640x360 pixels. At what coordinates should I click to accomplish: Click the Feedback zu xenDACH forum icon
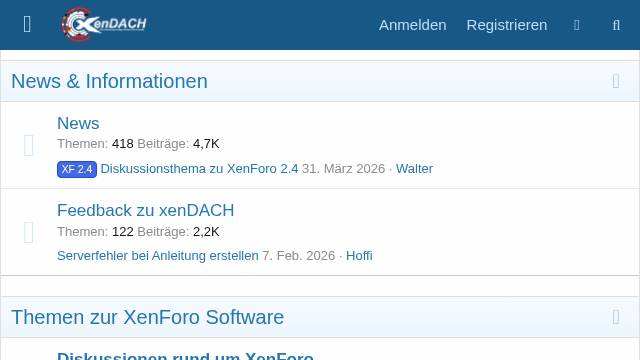29,232
